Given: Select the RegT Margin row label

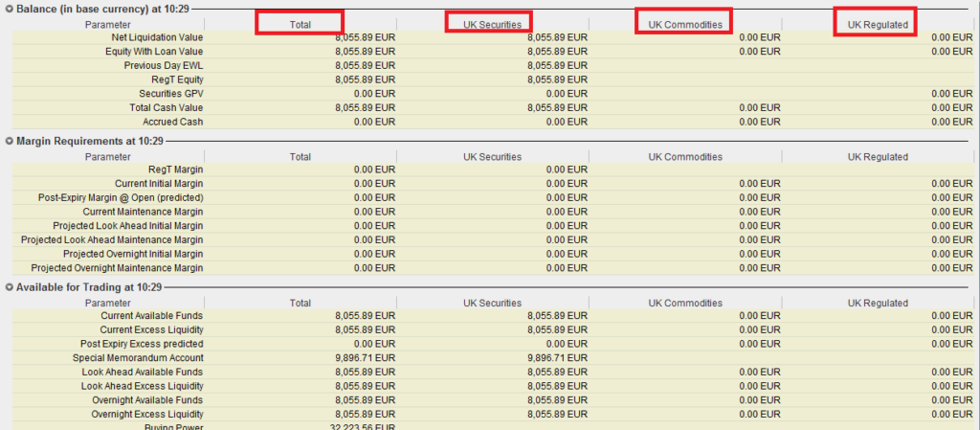Looking at the screenshot, I should tap(176, 170).
